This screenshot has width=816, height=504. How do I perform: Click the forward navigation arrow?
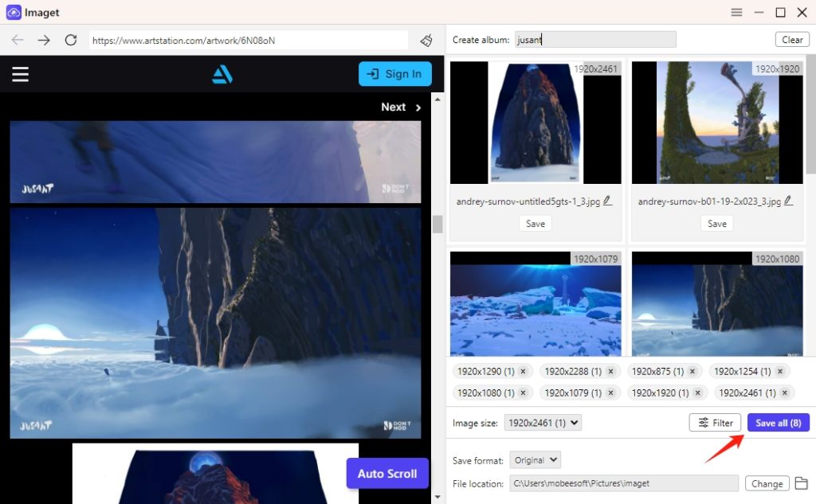(44, 38)
